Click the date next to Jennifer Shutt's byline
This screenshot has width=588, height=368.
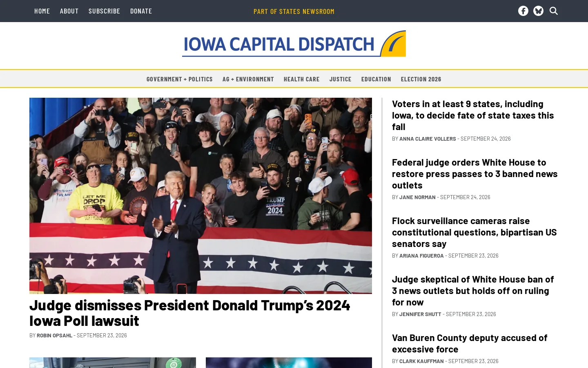point(471,314)
